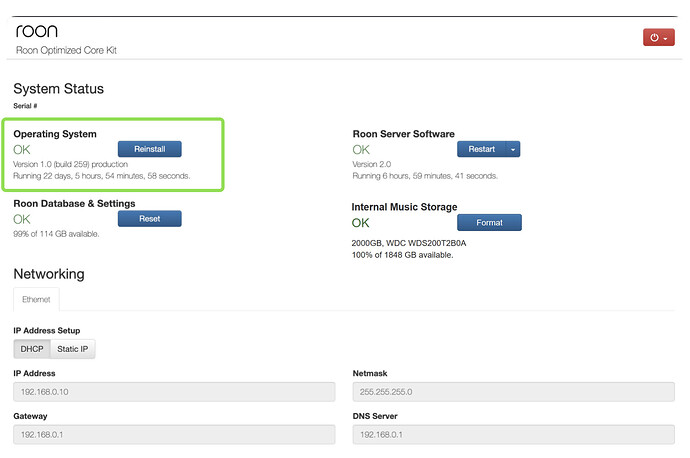This screenshot has height=458, width=690.
Task: Click the 'Serial #' label
Action: point(25,106)
